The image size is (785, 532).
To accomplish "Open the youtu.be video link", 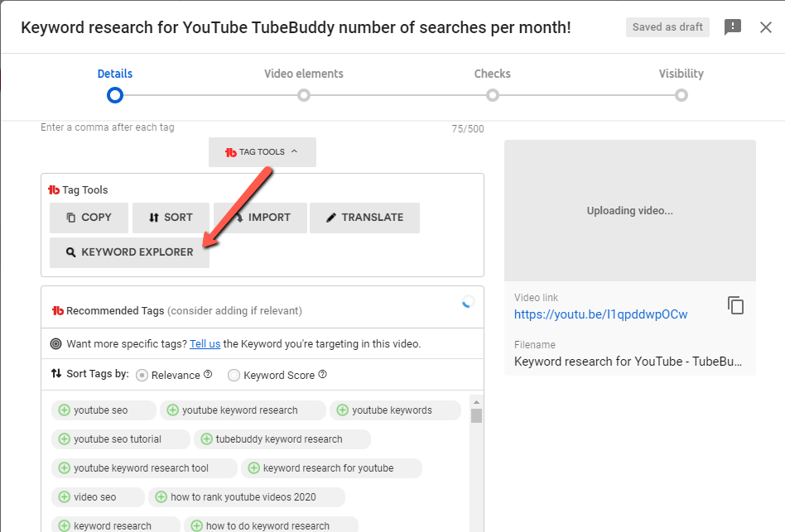I will (x=600, y=314).
